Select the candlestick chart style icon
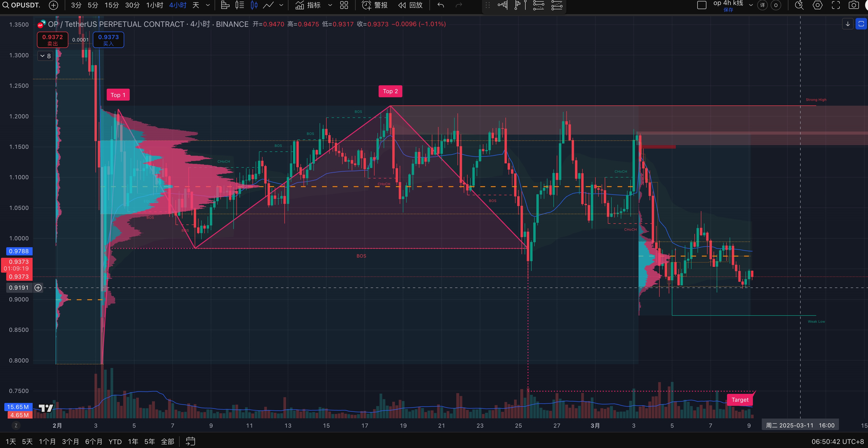868x448 pixels. click(x=254, y=5)
